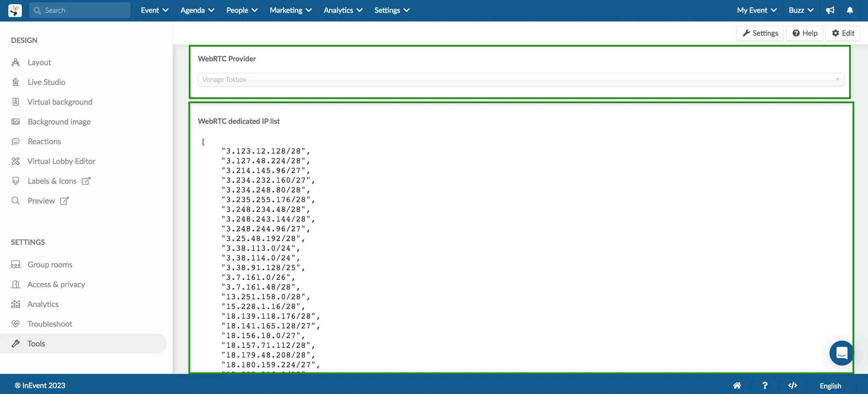Expand the People menu
The width and height of the screenshot is (868, 394).
pos(242,10)
